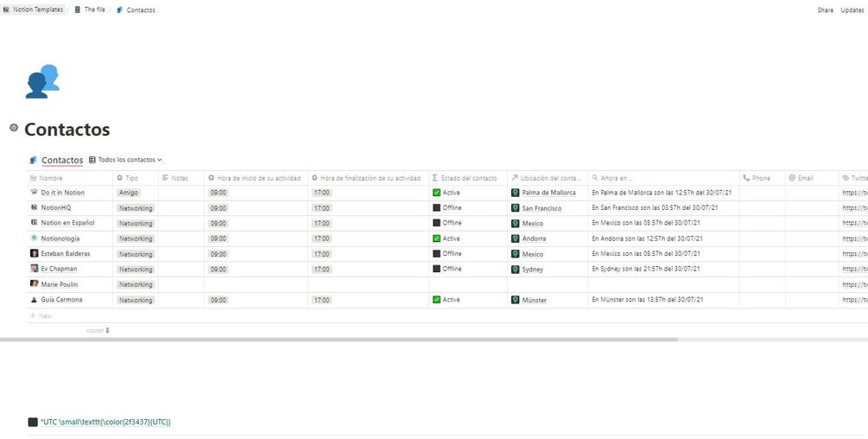
Task: Click Guía Carmona row icon
Action: [34, 300]
